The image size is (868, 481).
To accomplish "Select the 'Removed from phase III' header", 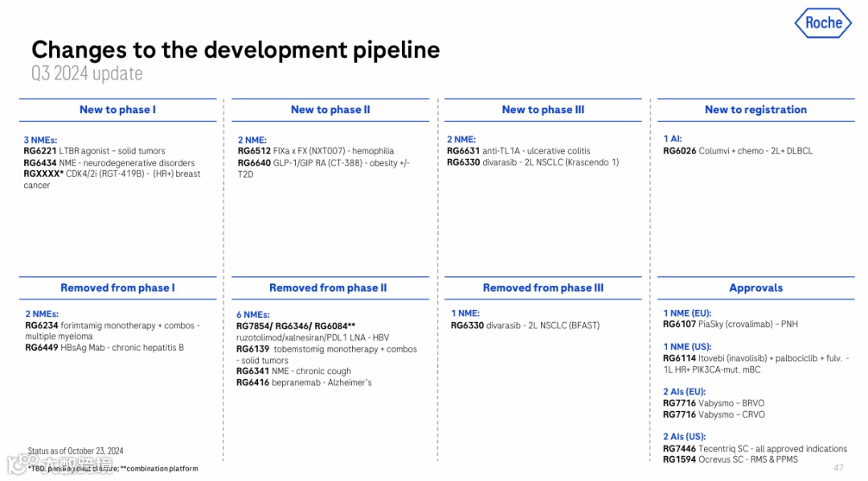I will click(x=543, y=287).
